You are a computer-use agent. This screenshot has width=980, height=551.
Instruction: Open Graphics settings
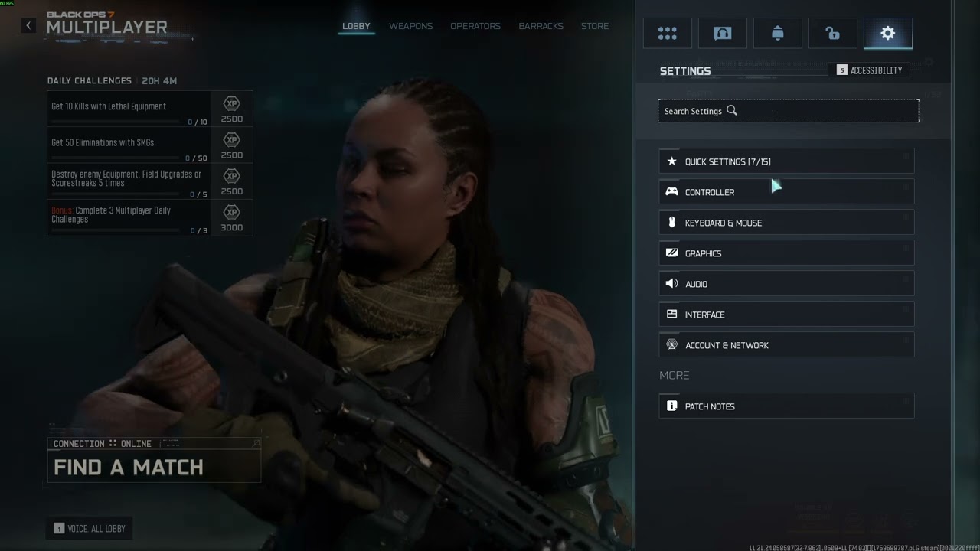pos(786,253)
